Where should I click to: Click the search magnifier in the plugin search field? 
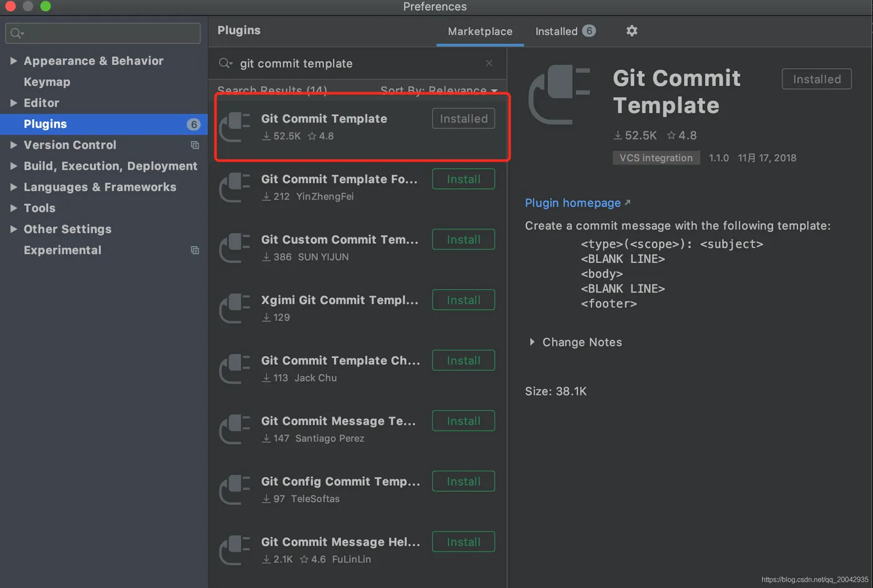[x=225, y=63]
